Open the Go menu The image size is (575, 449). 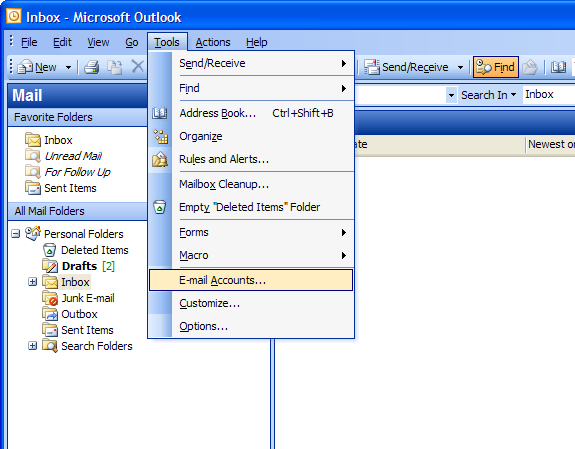132,42
